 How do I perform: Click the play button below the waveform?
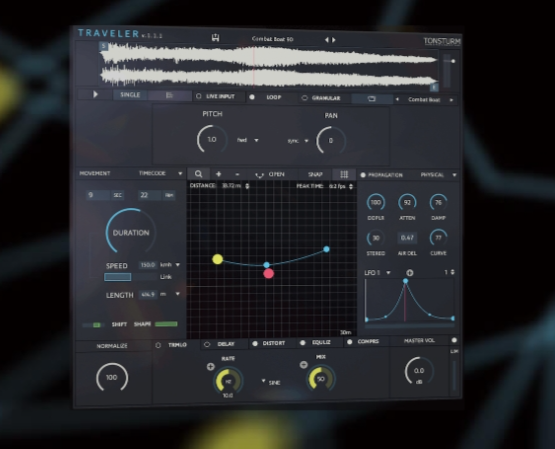[x=95, y=94]
